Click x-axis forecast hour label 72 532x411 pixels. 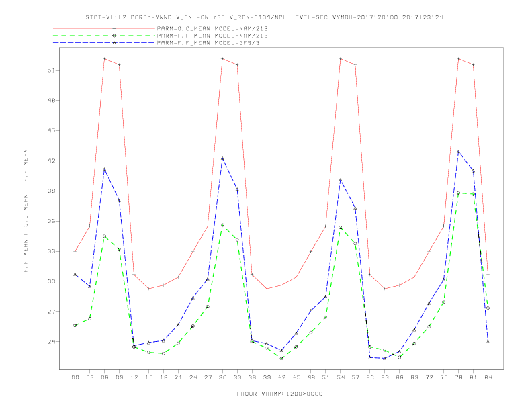tap(429, 377)
